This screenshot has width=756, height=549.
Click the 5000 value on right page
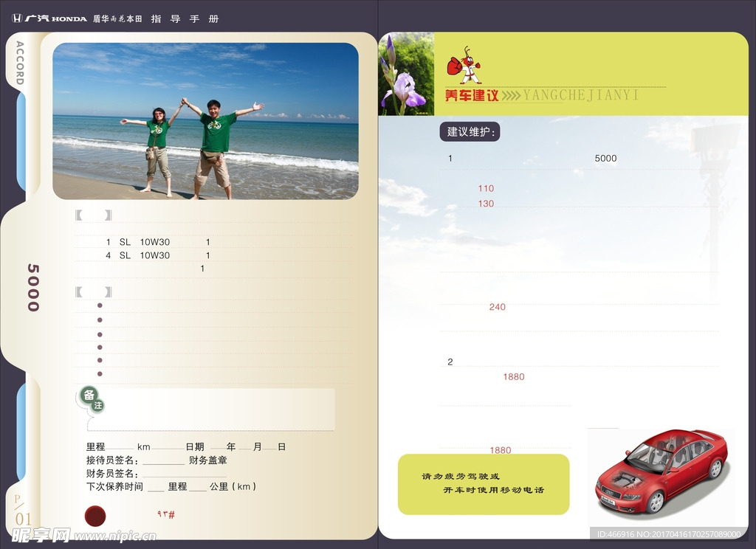pyautogui.click(x=605, y=158)
